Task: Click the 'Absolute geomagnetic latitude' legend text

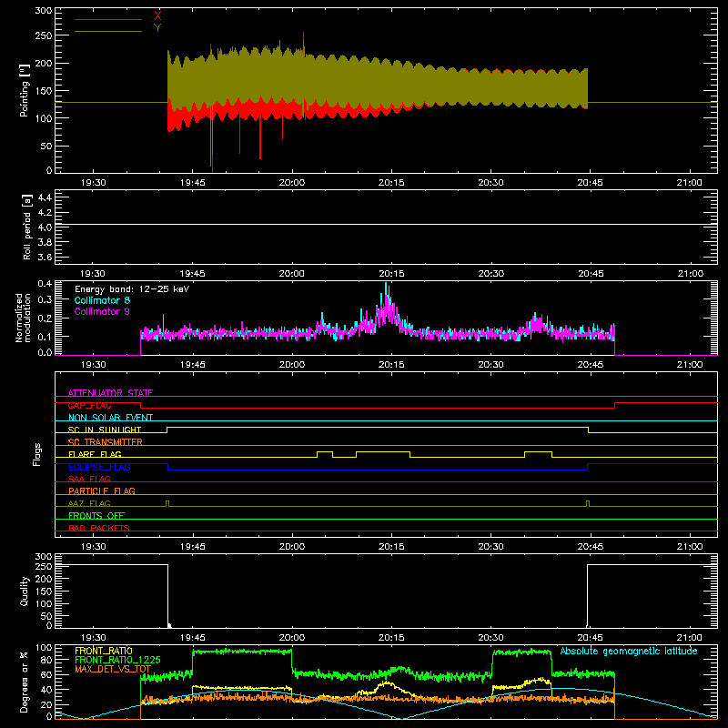Action: pos(629,651)
